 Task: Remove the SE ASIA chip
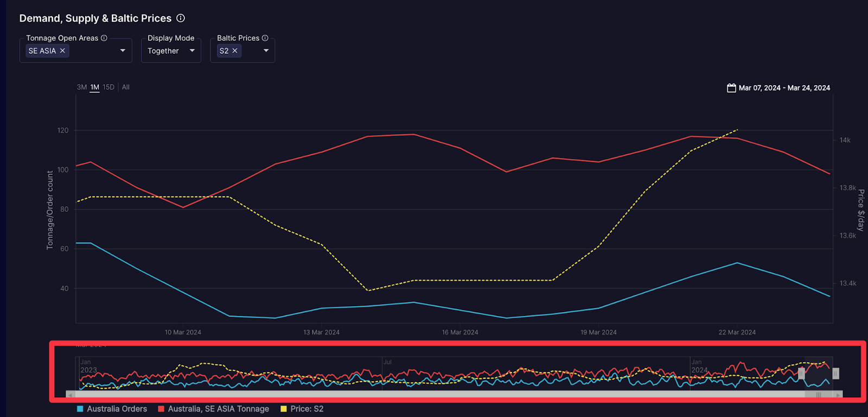tap(62, 50)
